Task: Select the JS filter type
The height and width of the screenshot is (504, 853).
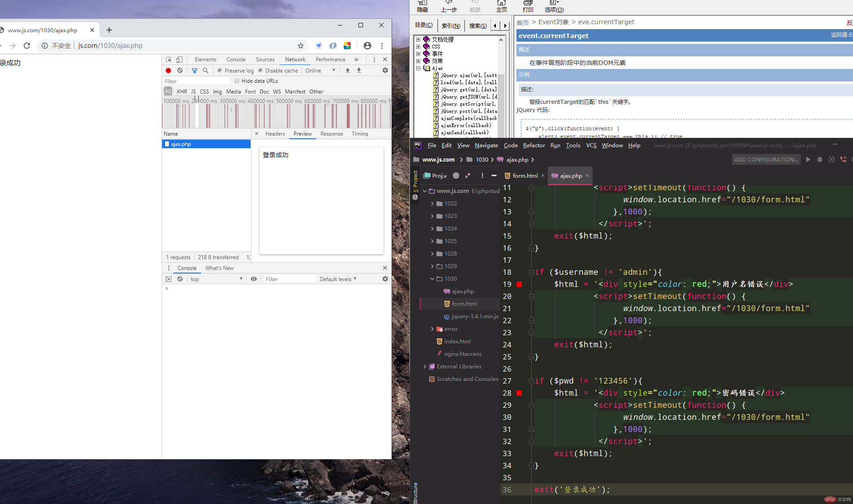Action: 193,91
